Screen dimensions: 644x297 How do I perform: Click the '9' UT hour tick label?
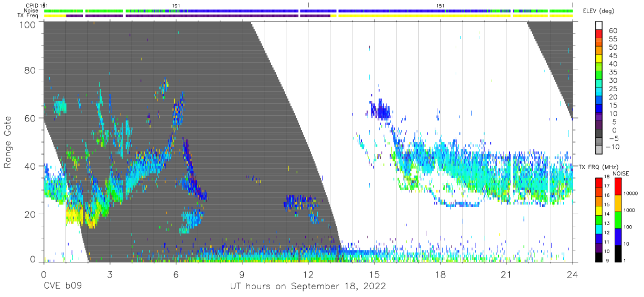click(x=242, y=274)
